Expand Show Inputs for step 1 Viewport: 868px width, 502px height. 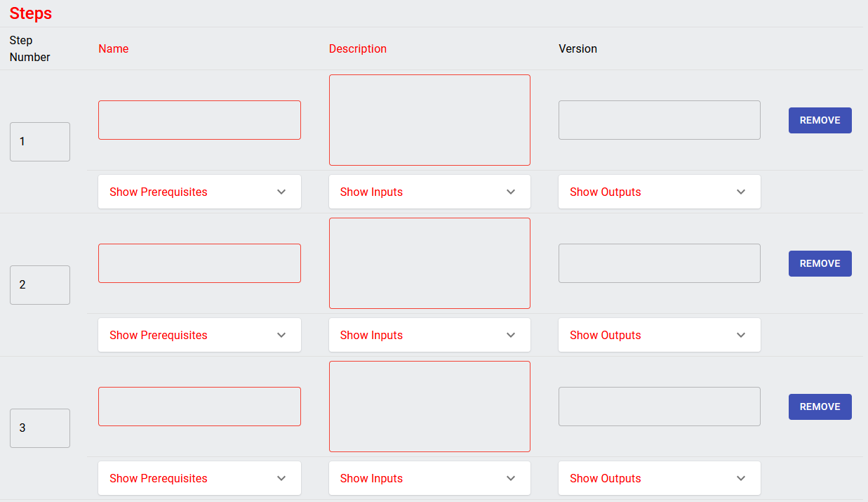pyautogui.click(x=429, y=192)
